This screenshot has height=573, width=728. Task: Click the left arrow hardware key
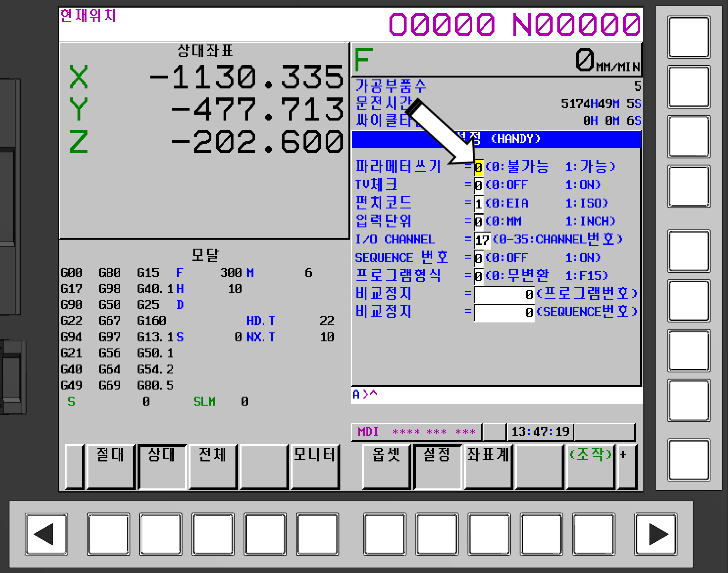click(x=46, y=534)
